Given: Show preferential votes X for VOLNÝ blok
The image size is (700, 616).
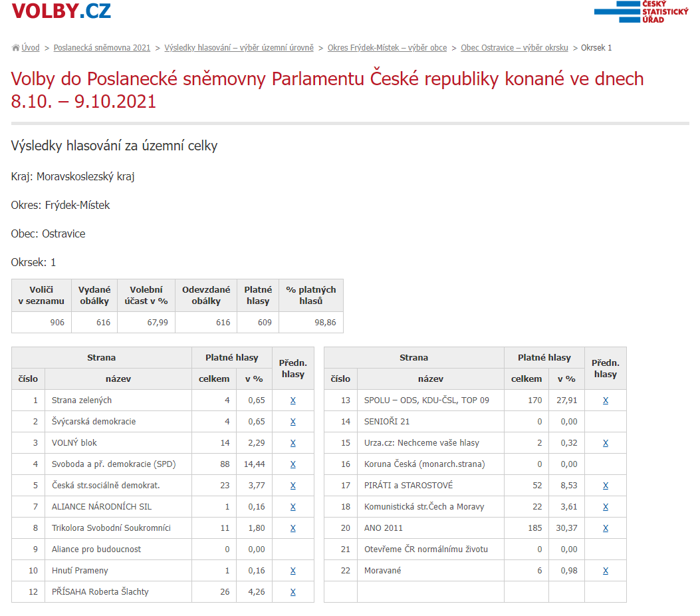Looking at the screenshot, I should point(292,443).
